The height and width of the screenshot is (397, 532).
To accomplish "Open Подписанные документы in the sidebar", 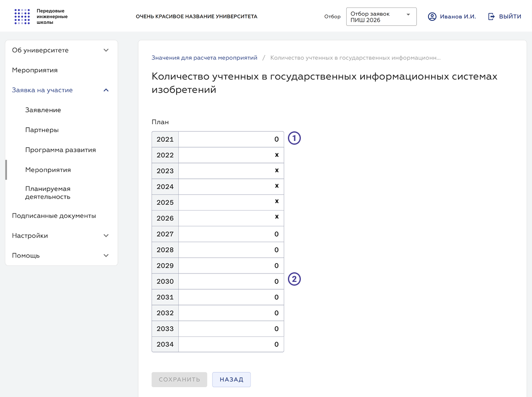I will click(54, 216).
